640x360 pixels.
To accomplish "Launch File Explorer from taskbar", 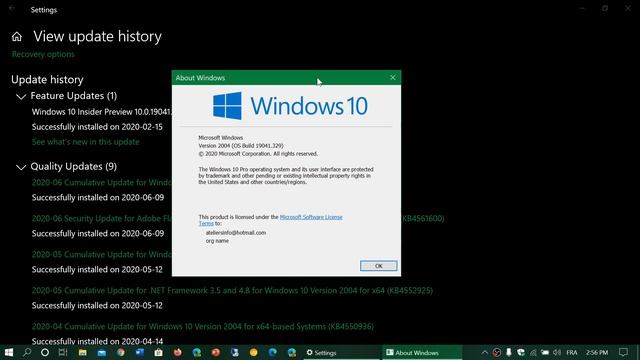I will pos(82,352).
